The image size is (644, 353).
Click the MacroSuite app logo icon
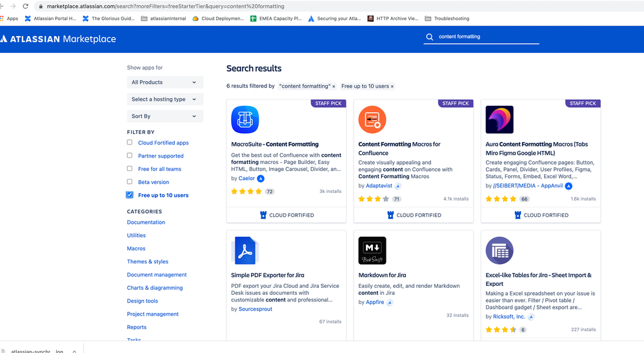(245, 119)
